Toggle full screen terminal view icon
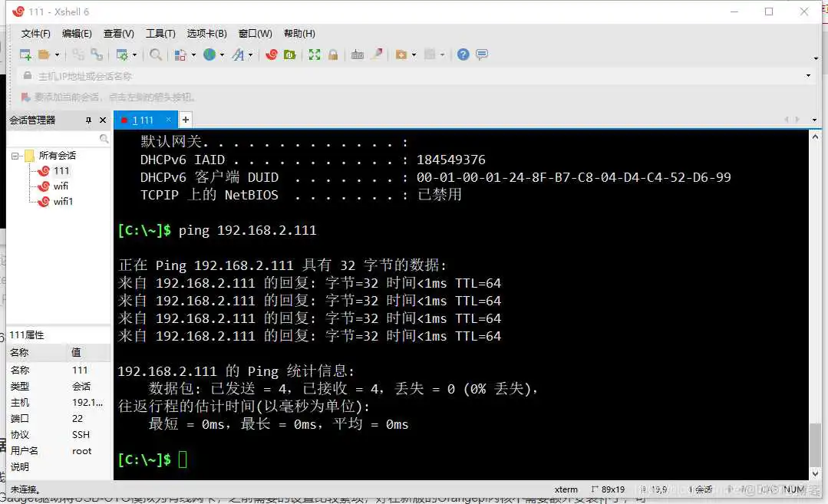The image size is (828, 504). coord(315,54)
